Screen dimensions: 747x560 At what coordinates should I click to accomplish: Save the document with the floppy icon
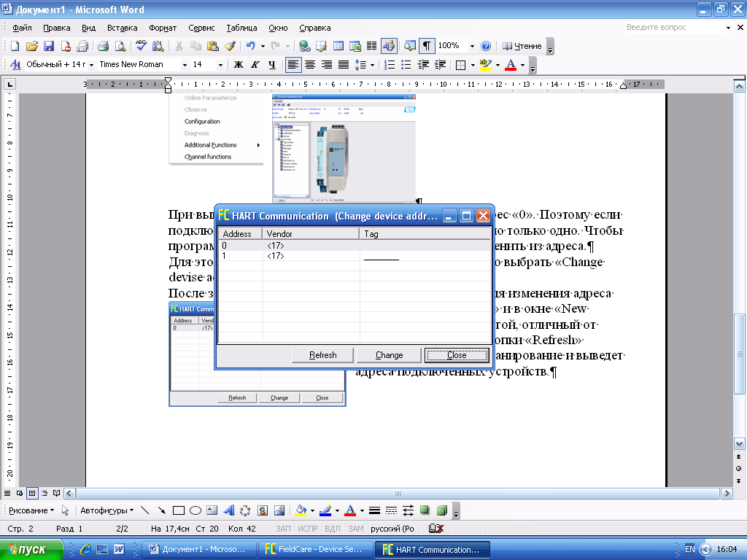pos(49,46)
